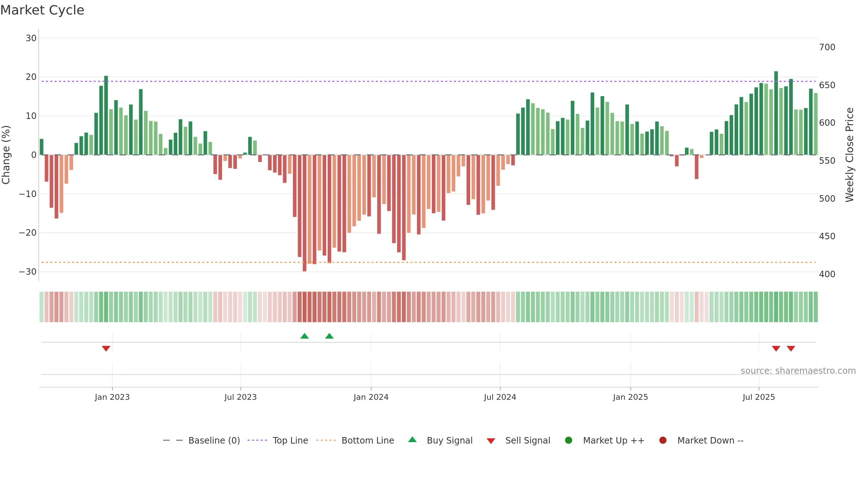868x488 pixels.
Task: Click the gray dashed Baseline sample in legend
Action: click(x=173, y=440)
